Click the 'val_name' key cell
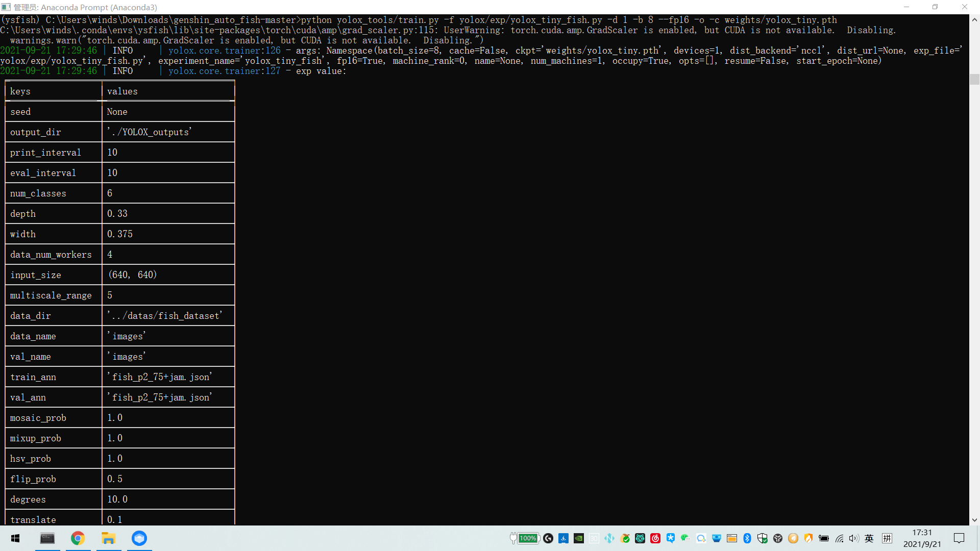 coord(54,357)
